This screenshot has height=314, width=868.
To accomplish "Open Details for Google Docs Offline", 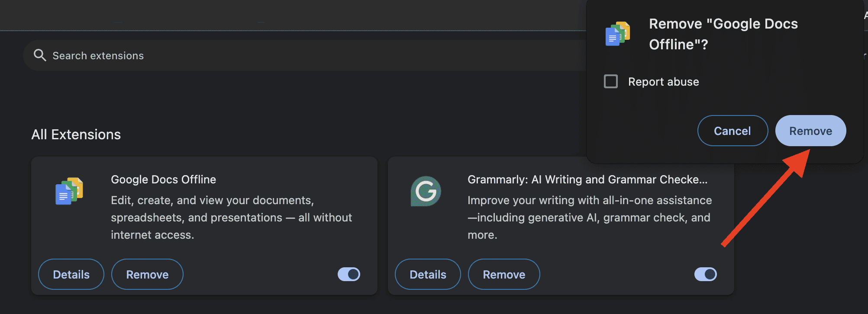I will (x=71, y=274).
